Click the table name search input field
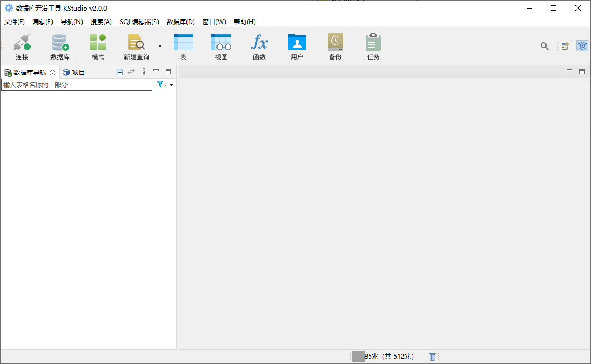Screen dimensions: 591x364 tap(77, 85)
